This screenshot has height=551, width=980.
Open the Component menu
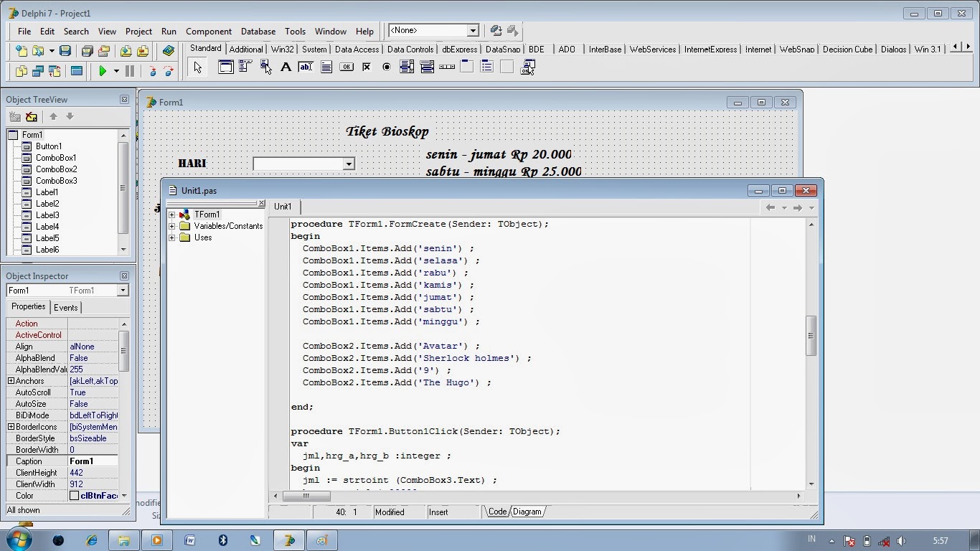point(209,32)
